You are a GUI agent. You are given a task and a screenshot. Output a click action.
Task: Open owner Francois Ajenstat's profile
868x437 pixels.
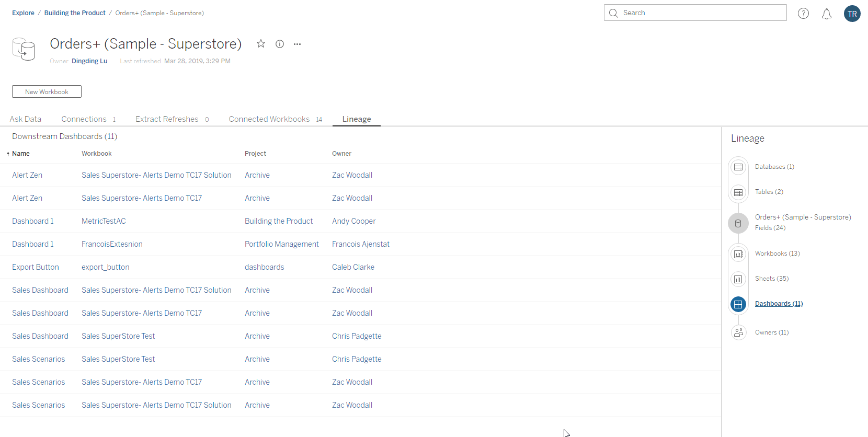361,244
